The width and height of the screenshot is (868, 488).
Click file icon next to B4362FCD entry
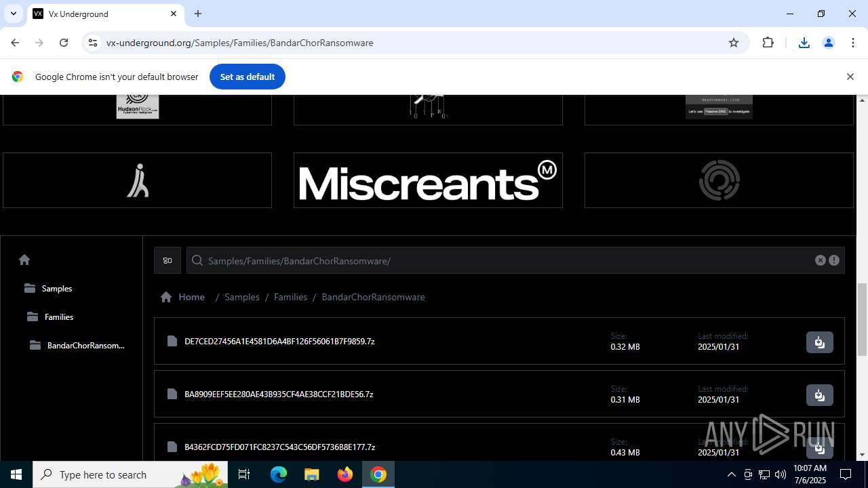[x=172, y=447]
